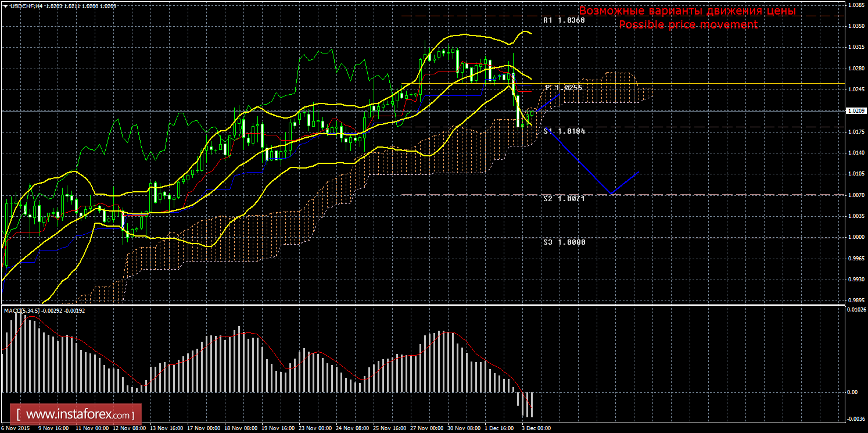Click the 1.0105 price axis value

pos(855,174)
